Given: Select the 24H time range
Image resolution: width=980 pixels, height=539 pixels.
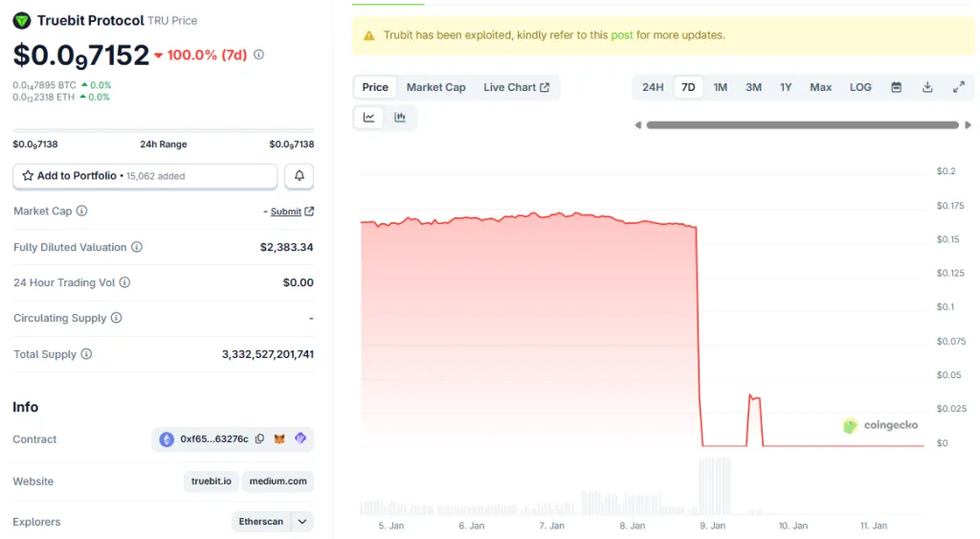Looking at the screenshot, I should pyautogui.click(x=653, y=87).
